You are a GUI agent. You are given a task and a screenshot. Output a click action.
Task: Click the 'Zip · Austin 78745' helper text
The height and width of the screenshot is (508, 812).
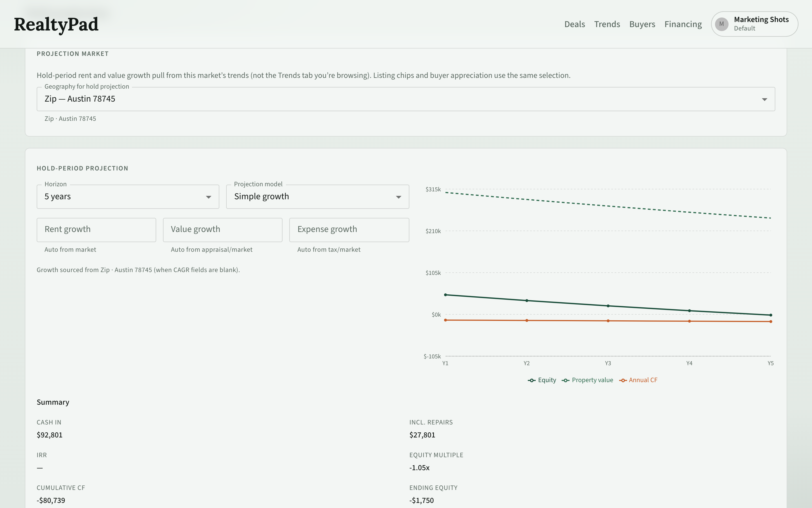pyautogui.click(x=70, y=119)
